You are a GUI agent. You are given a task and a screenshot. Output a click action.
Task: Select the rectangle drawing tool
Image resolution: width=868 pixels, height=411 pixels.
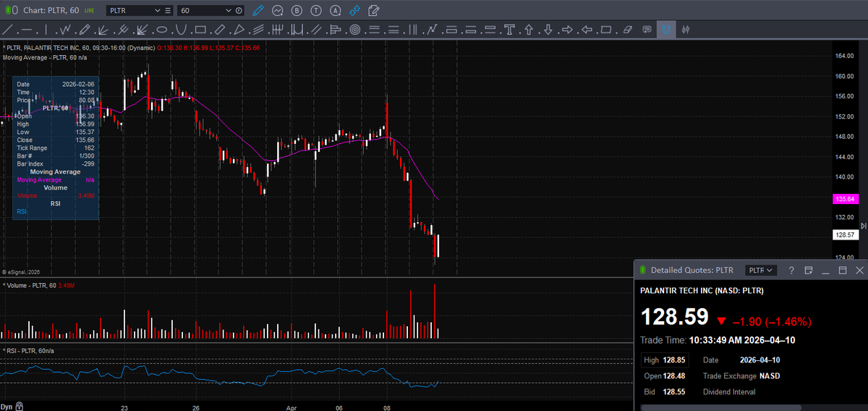click(200, 30)
